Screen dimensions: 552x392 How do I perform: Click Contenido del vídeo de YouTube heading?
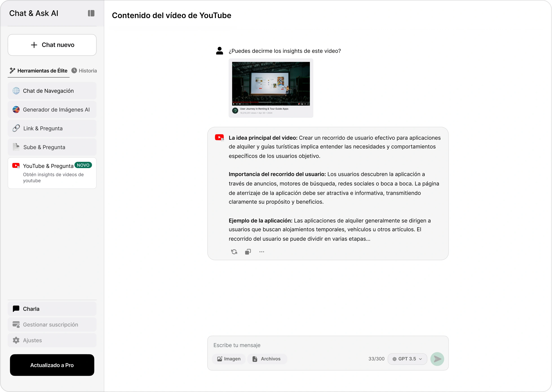[172, 15]
